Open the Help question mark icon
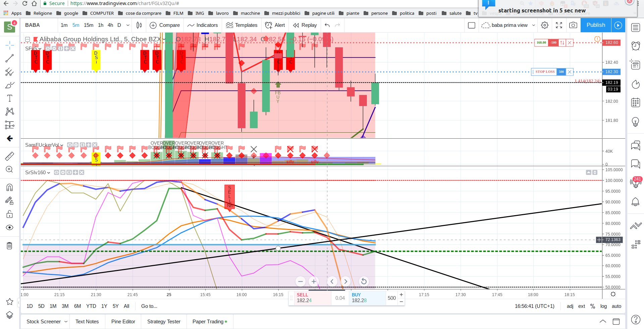This screenshot has height=329, width=644. tap(636, 320)
